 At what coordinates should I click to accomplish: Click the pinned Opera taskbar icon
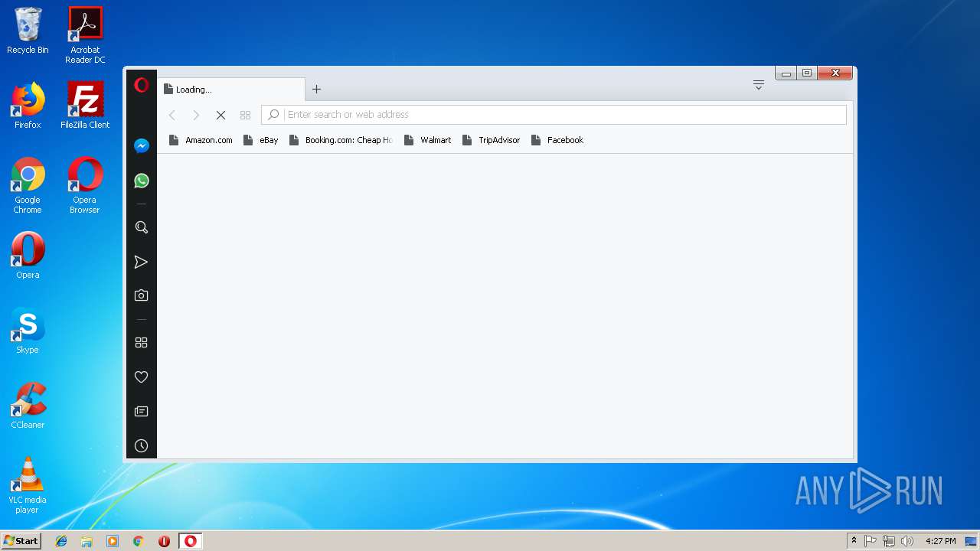[164, 541]
